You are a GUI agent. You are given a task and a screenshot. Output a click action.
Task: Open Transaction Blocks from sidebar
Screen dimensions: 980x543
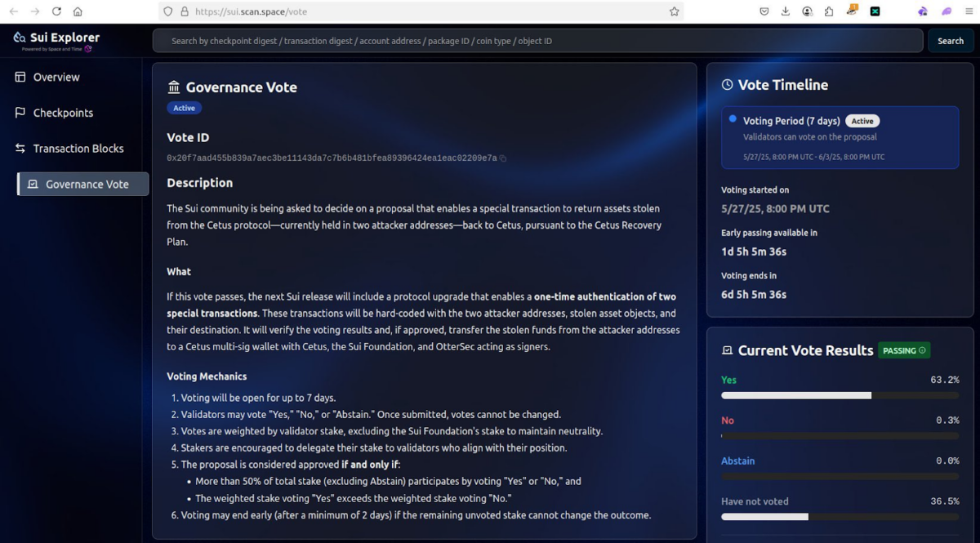(x=78, y=149)
